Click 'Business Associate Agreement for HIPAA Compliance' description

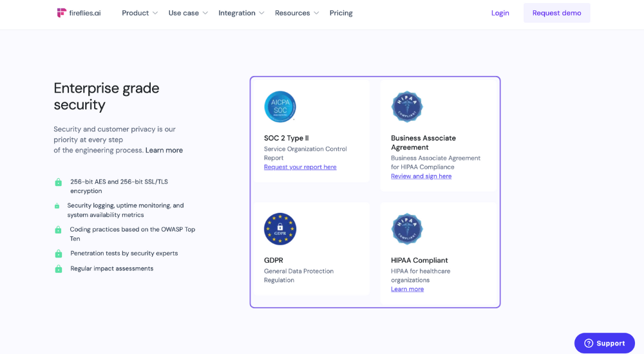[x=435, y=163]
